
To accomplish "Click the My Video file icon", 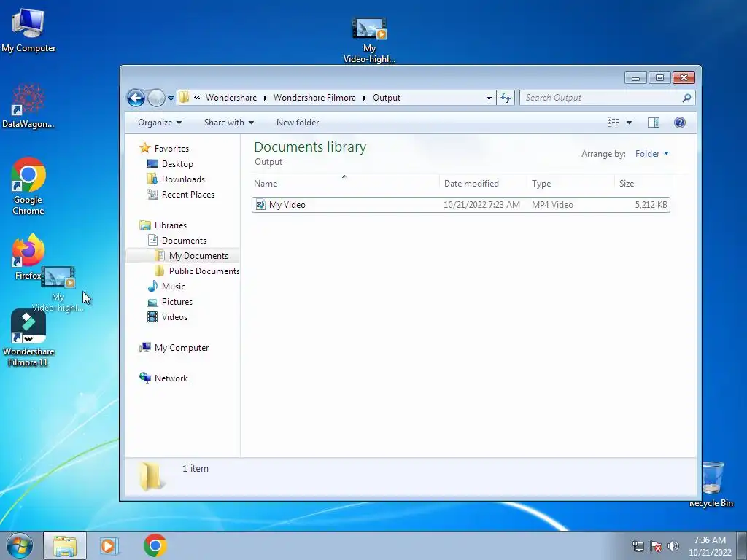I will pyautogui.click(x=260, y=205).
